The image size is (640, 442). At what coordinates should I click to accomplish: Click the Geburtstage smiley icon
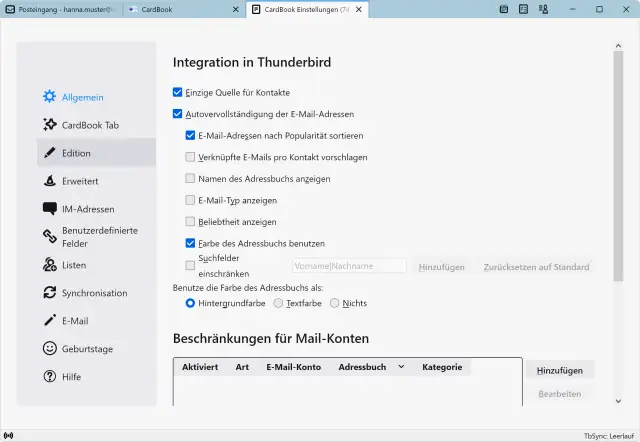(x=49, y=348)
